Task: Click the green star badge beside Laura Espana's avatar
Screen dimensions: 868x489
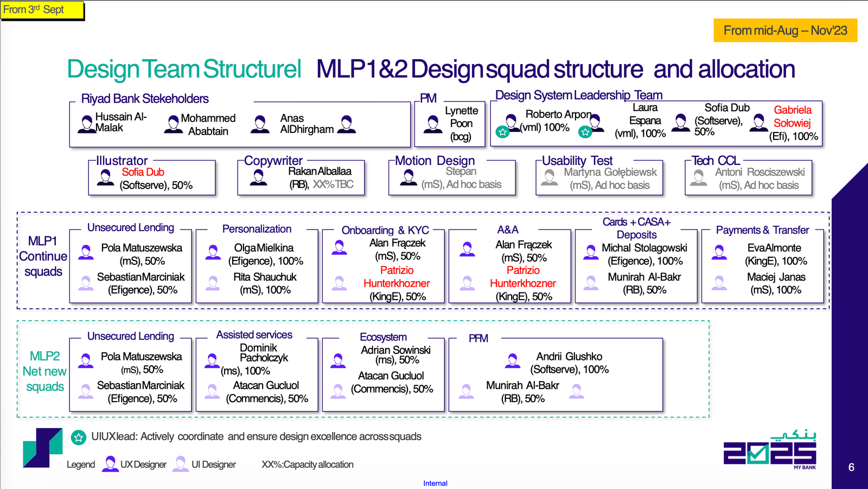Action: [585, 132]
